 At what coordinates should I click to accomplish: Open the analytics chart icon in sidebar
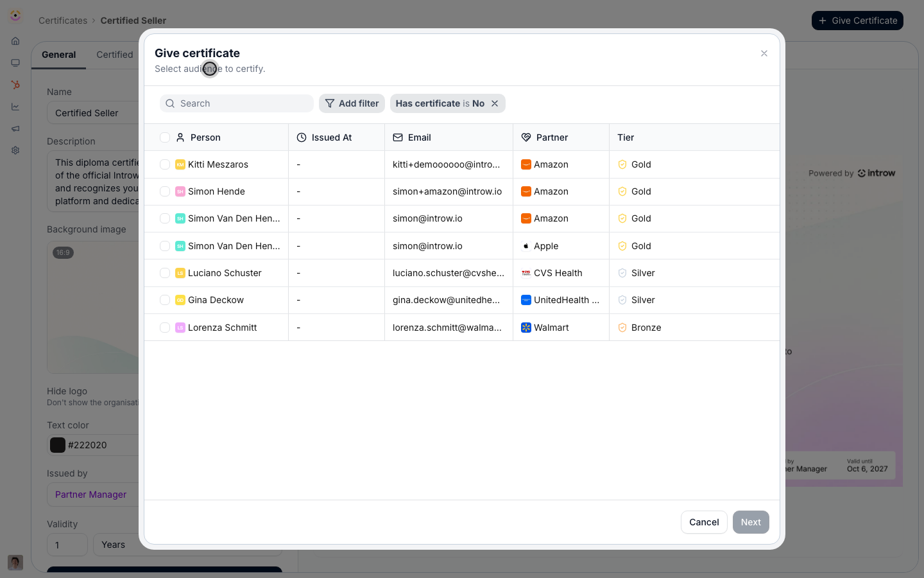tap(15, 107)
